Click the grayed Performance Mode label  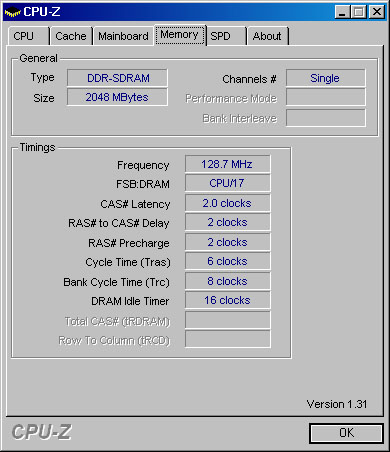pyautogui.click(x=231, y=99)
